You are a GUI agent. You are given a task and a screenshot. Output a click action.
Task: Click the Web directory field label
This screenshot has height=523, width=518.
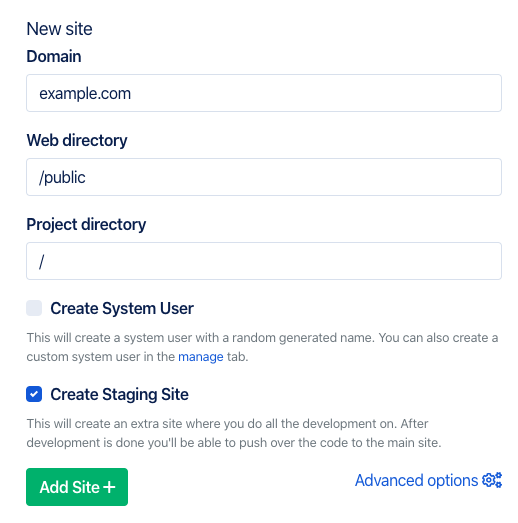[77, 140]
